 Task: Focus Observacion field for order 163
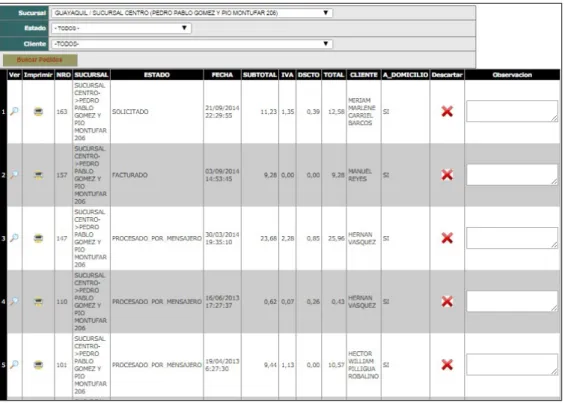point(512,111)
